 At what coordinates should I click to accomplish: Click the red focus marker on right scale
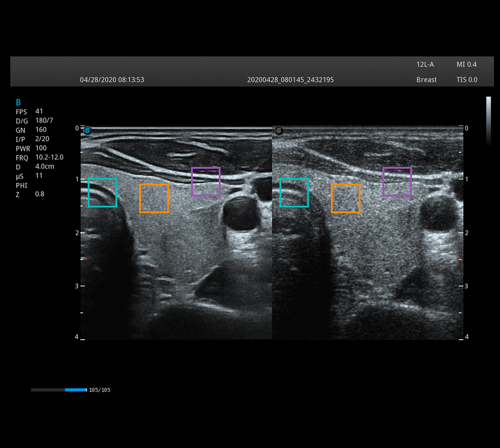(458, 259)
